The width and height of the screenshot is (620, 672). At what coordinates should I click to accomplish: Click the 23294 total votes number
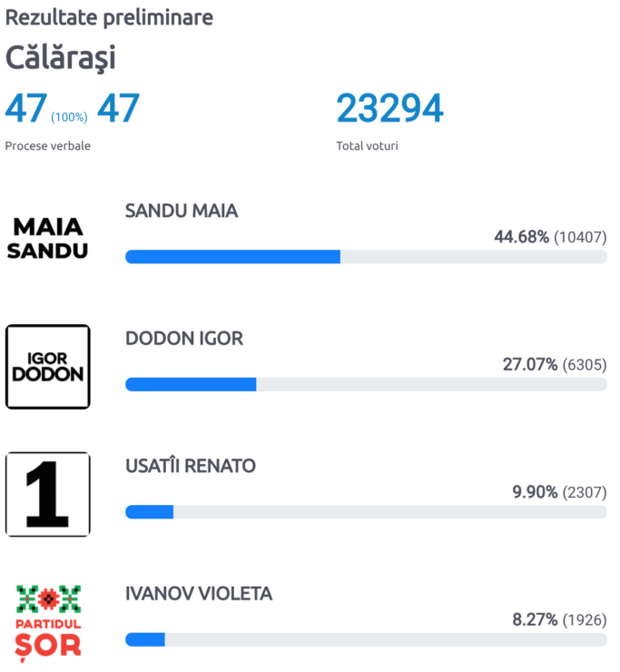[390, 108]
